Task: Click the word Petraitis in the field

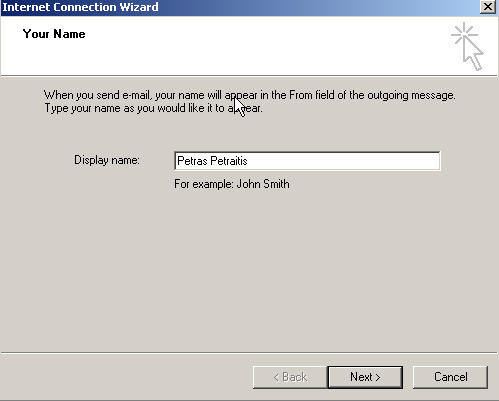Action: (229, 161)
